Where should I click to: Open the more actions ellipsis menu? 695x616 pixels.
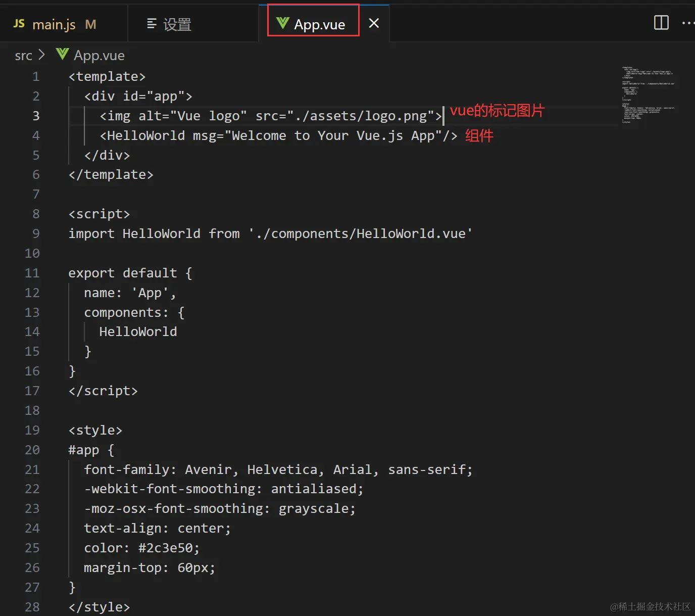pos(688,23)
